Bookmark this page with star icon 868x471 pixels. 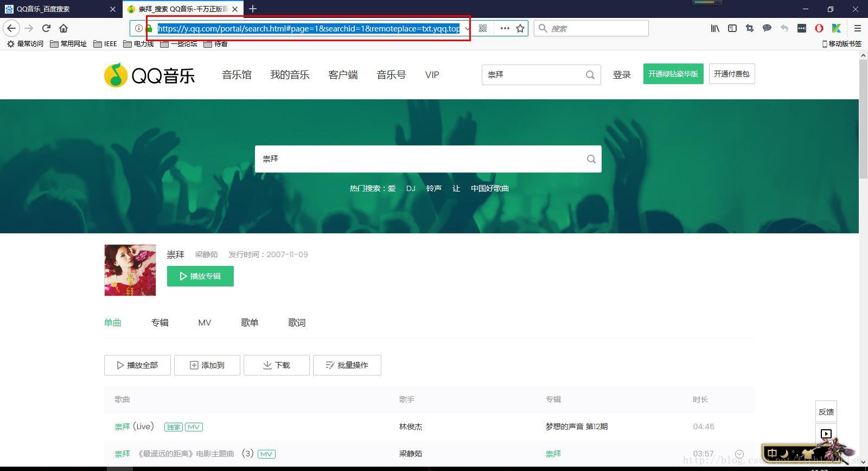click(x=520, y=28)
